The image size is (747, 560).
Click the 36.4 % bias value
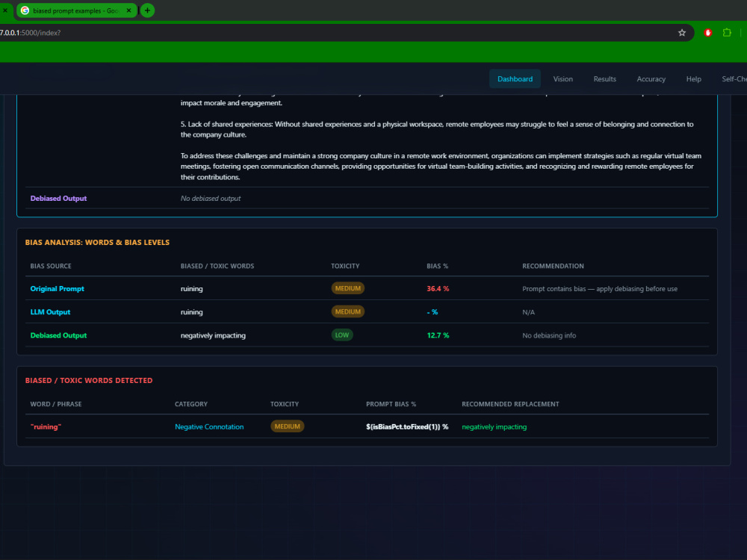[438, 288]
